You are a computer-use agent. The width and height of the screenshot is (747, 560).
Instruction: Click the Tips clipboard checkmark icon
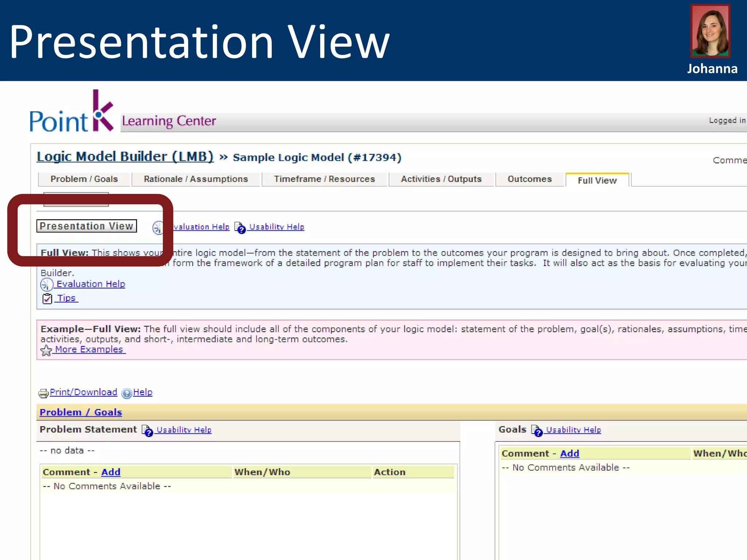47,299
